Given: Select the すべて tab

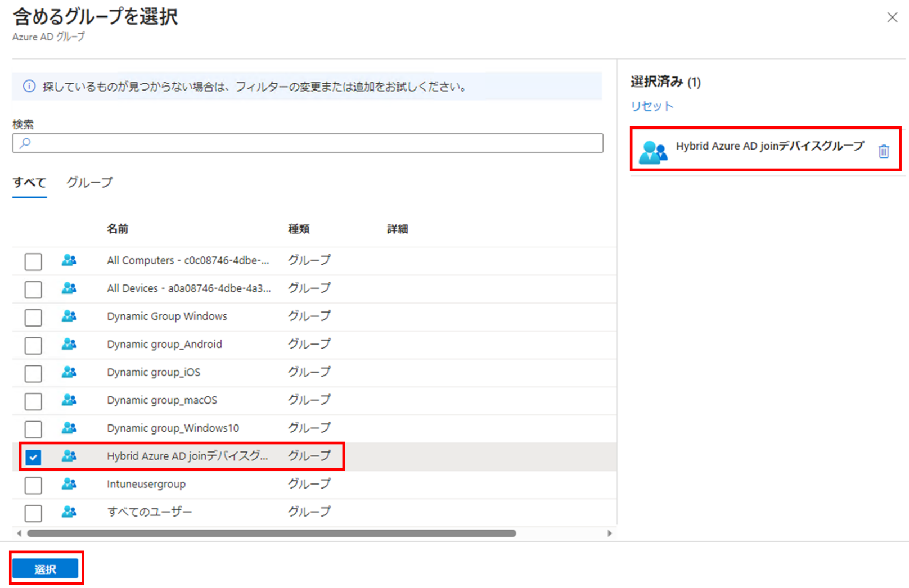Looking at the screenshot, I should pyautogui.click(x=29, y=183).
